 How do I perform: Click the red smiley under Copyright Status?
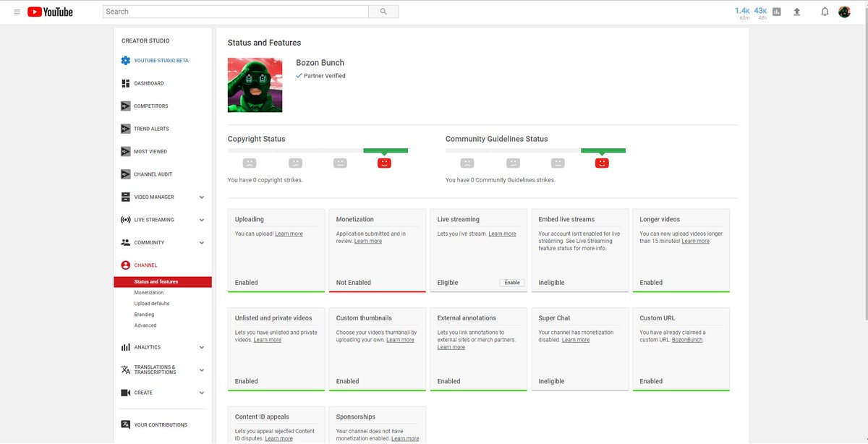[x=384, y=163]
